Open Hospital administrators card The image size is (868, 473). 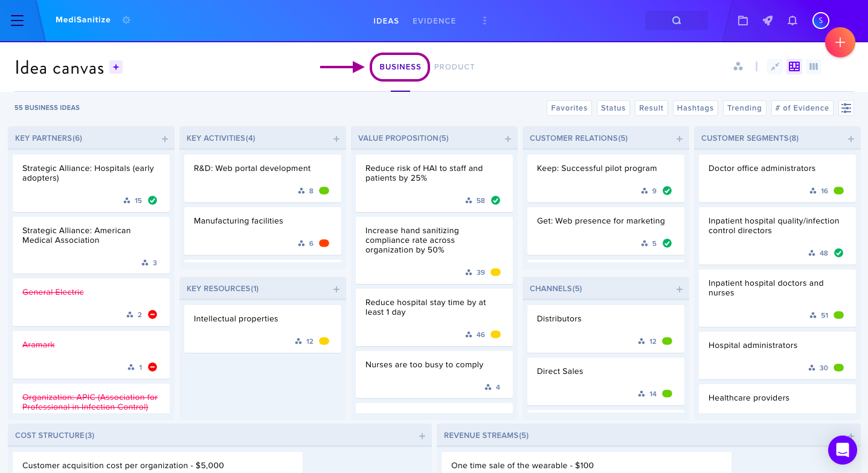coord(777,355)
